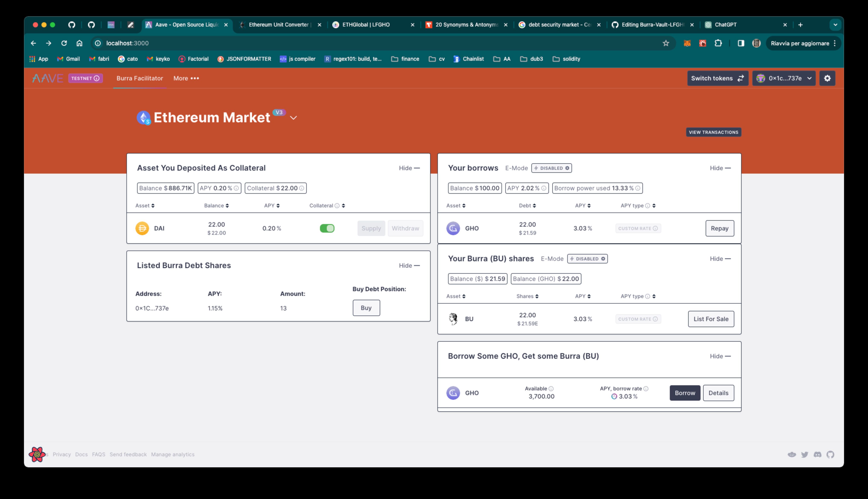The width and height of the screenshot is (868, 499).
Task: Switch to ETHGlobal | LFGHO tab
Action: tap(373, 25)
